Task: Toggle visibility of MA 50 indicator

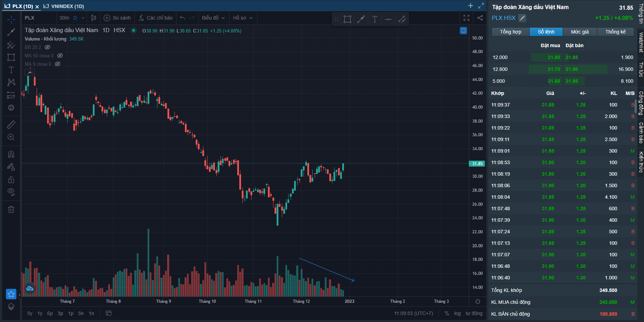Action: pyautogui.click(x=60, y=56)
